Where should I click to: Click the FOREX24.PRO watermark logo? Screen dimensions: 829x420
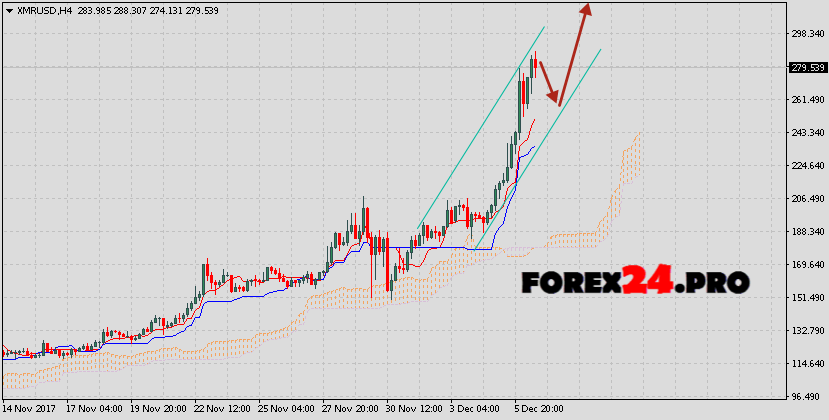tap(634, 282)
